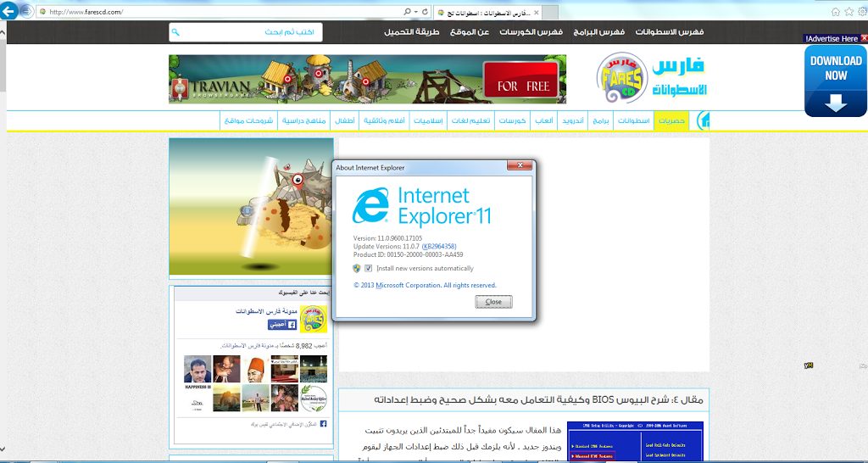Open عن الموقع top menu
This screenshot has height=463, width=868.
pos(470,32)
